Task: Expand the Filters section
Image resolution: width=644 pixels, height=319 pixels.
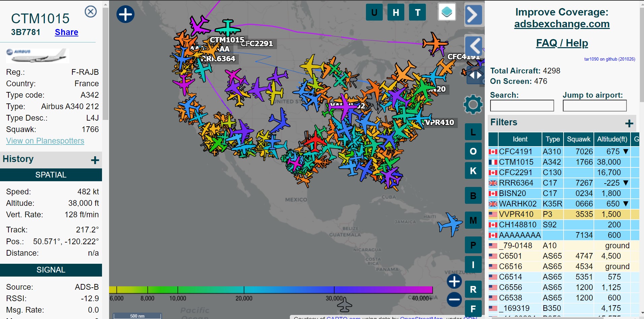Action: (629, 123)
